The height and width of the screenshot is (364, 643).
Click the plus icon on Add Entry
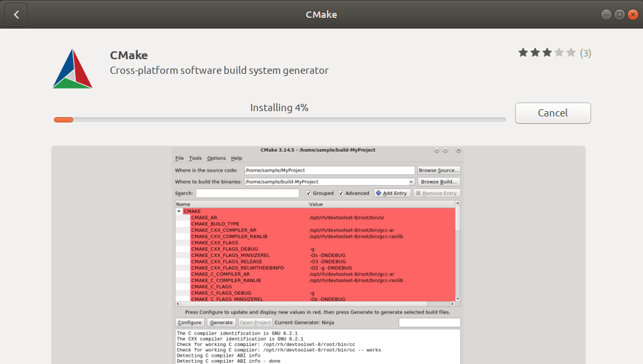tap(379, 193)
